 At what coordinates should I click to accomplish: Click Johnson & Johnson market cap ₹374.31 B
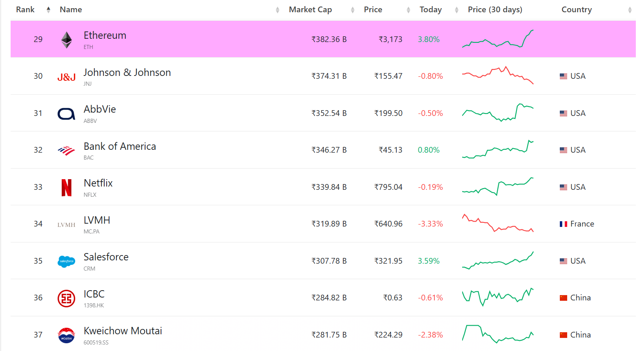(x=329, y=76)
